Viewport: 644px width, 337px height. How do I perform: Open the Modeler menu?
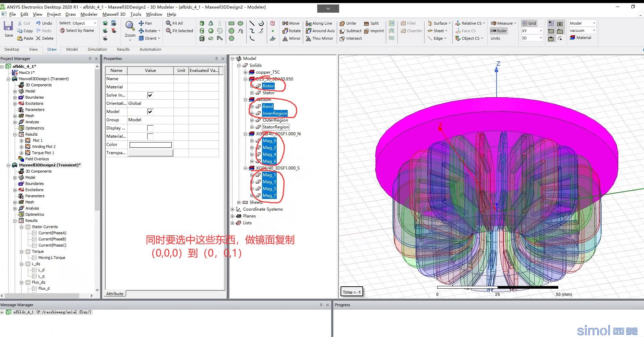pyautogui.click(x=89, y=14)
